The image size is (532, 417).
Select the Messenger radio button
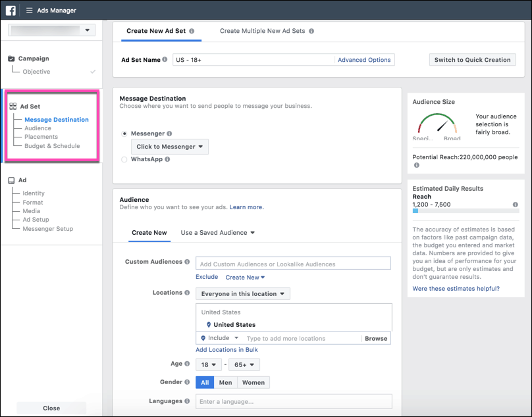tap(124, 134)
